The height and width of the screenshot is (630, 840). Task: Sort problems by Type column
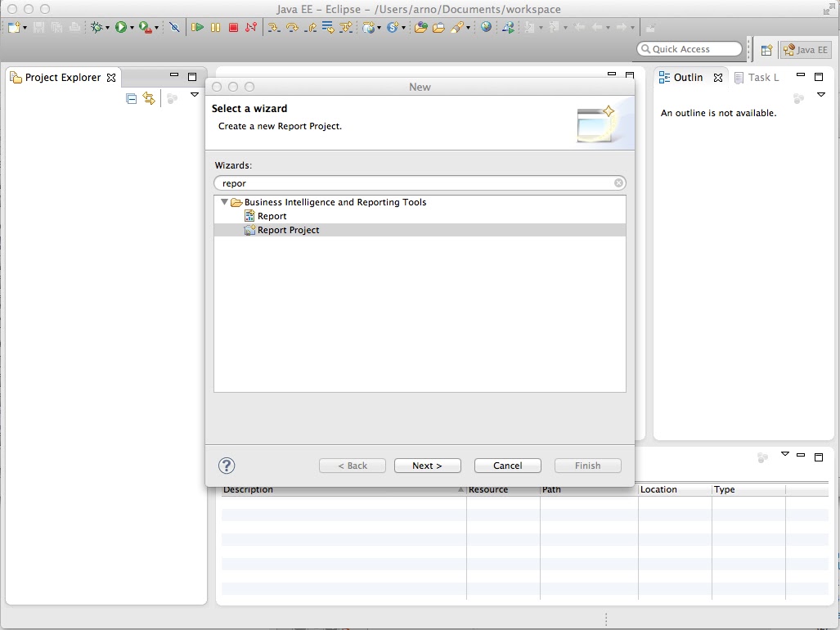point(749,489)
